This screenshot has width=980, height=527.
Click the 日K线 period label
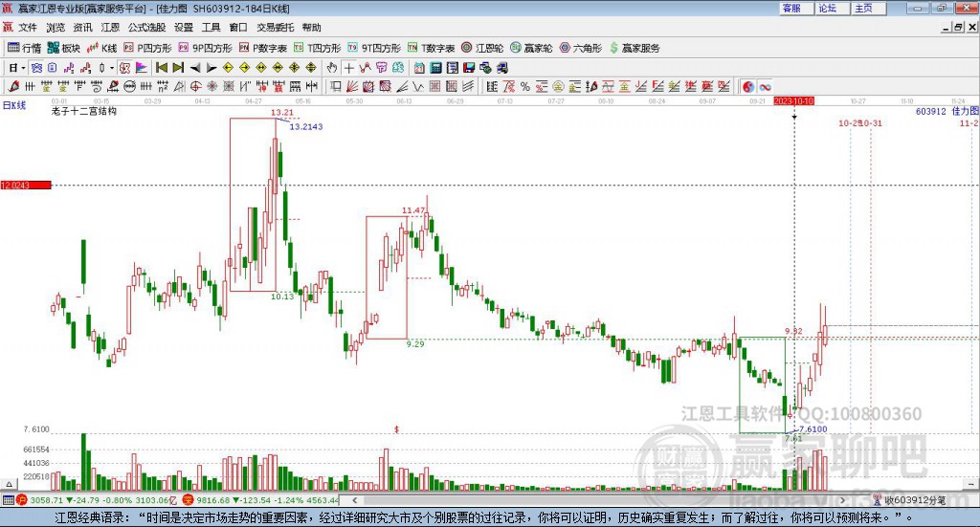(14, 105)
